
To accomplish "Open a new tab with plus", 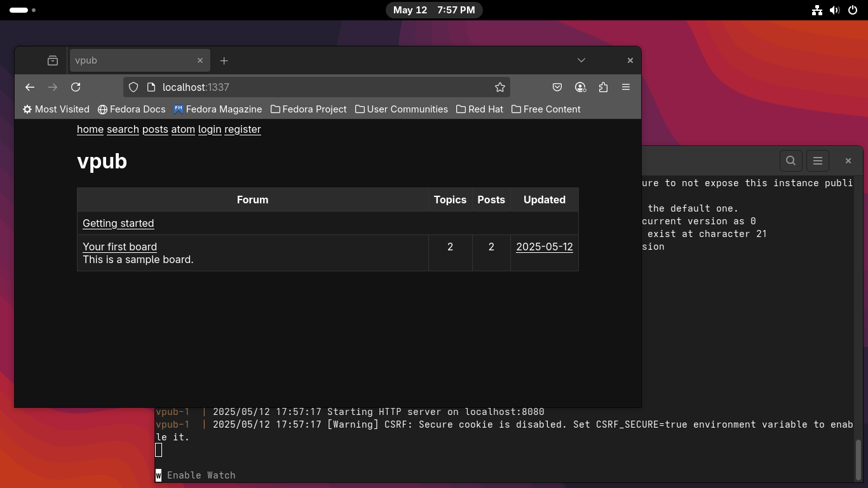I will tap(224, 60).
